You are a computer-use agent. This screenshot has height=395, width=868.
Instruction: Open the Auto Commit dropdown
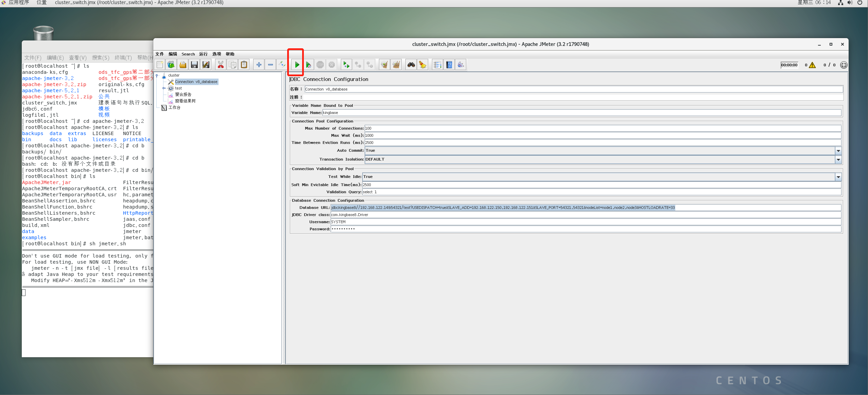pos(838,151)
